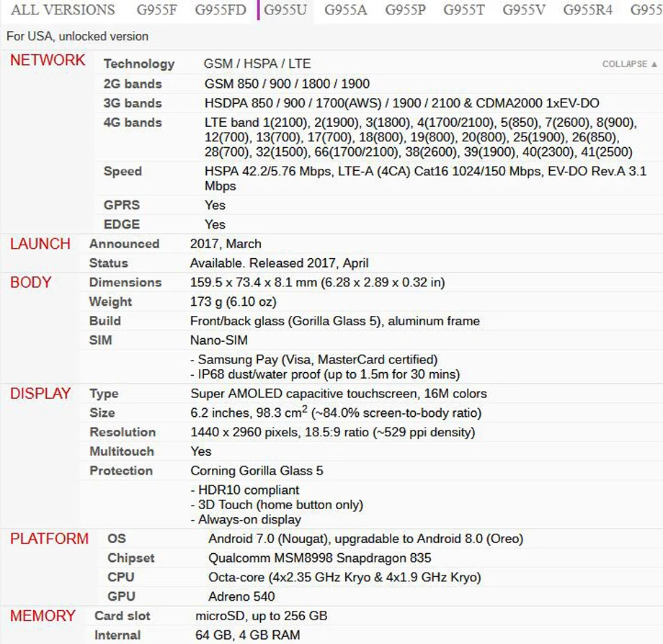
Task: Click the PLATFORM section heading
Action: coord(49,539)
